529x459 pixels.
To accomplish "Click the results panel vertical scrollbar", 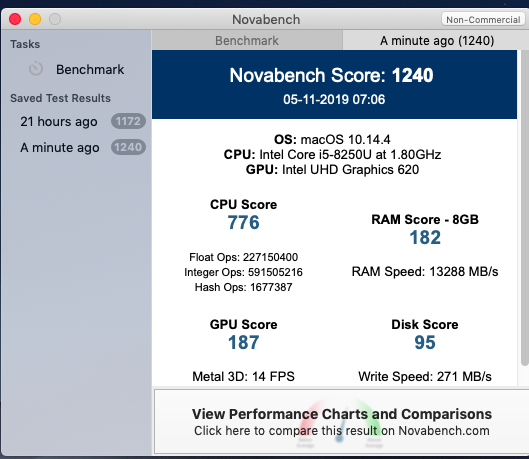I will [x=524, y=207].
